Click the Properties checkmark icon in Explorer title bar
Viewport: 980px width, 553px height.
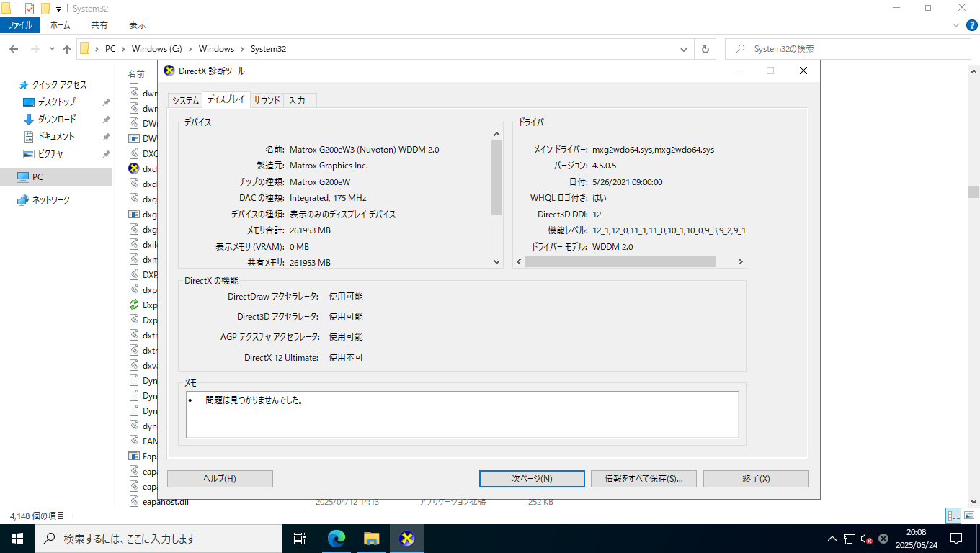tap(30, 9)
